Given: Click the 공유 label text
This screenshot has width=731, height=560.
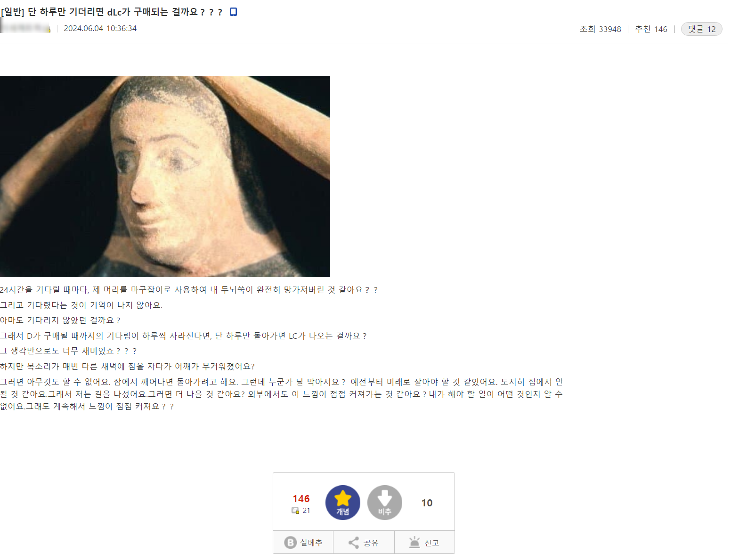Looking at the screenshot, I should click(371, 543).
